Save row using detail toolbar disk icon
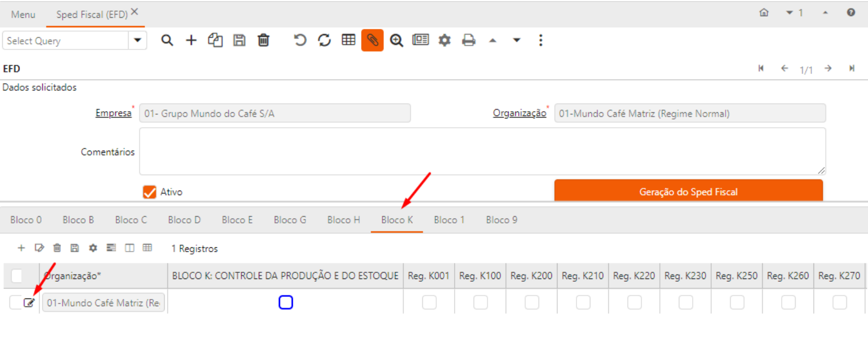This screenshot has height=364, width=868. coord(75,248)
